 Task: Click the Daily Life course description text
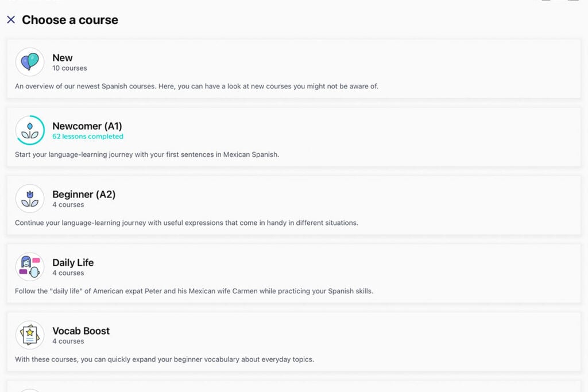point(194,291)
